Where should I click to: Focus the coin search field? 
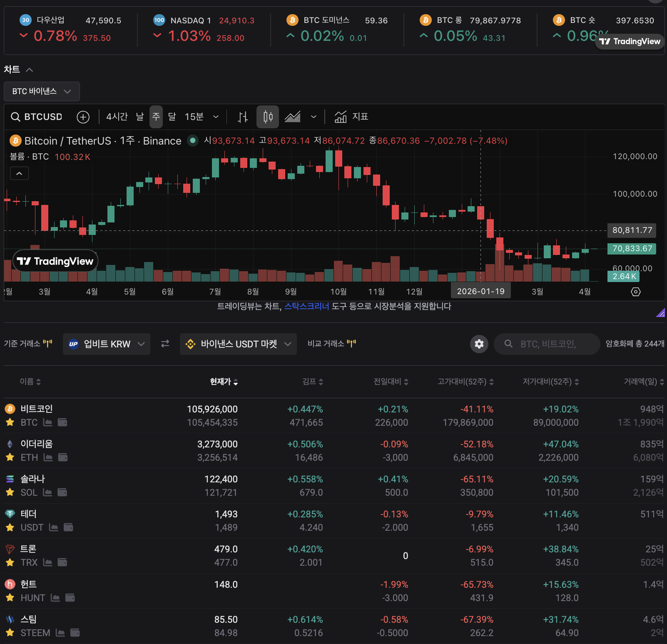(547, 344)
